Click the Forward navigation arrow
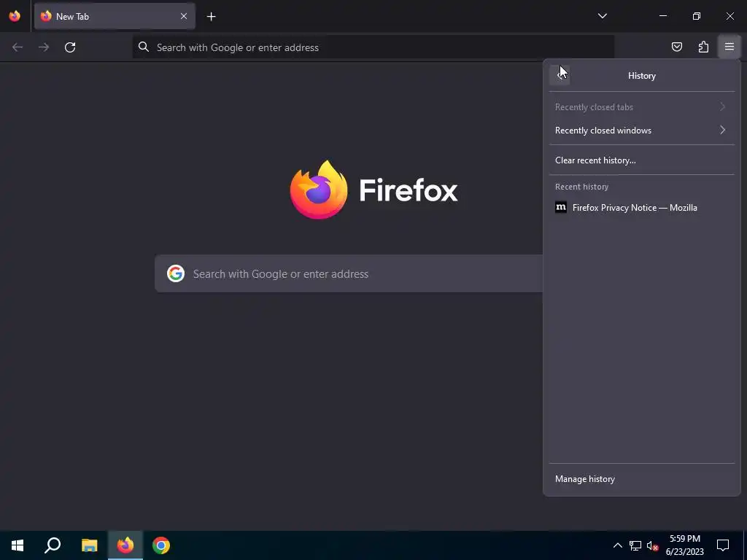 pyautogui.click(x=44, y=47)
